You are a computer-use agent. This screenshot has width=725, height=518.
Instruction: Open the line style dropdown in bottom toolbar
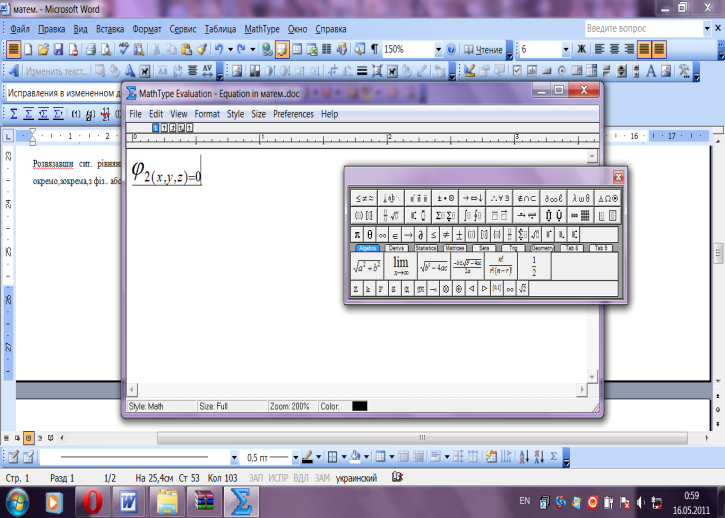tap(234, 458)
